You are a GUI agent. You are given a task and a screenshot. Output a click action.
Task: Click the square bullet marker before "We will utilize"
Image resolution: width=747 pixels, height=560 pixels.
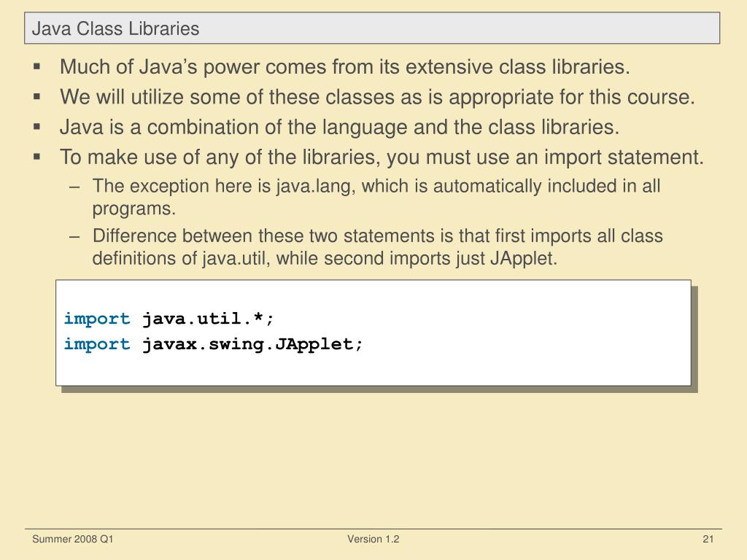pos(36,97)
